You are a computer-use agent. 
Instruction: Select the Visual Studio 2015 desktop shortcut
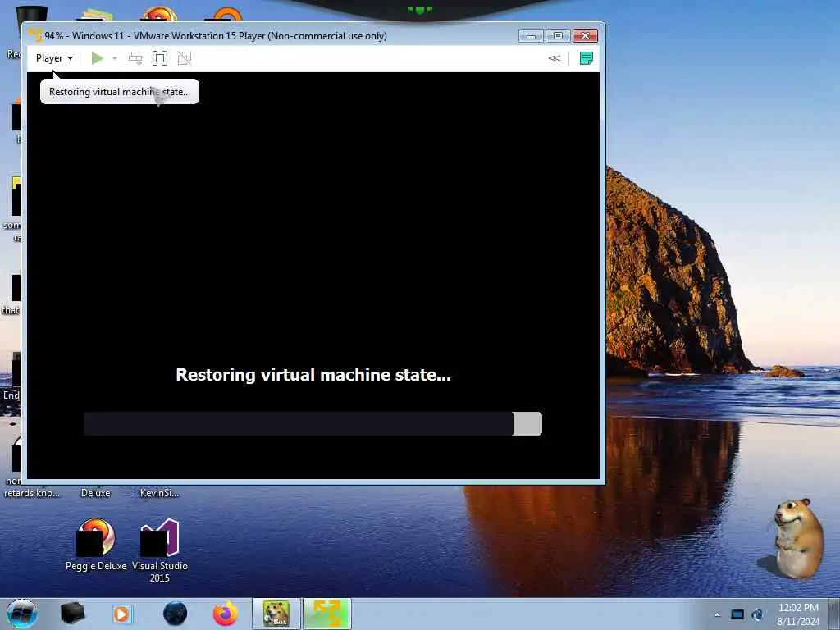(x=160, y=550)
